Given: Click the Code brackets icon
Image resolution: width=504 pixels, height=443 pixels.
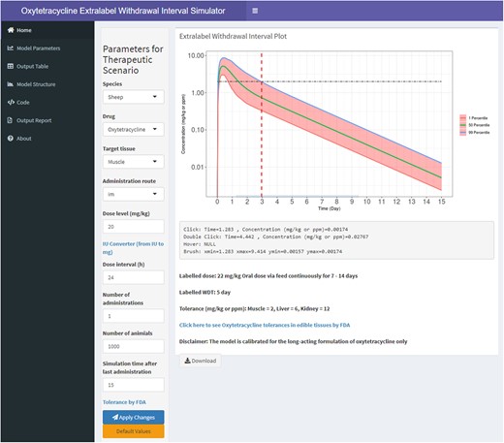Looking at the screenshot, I should [x=11, y=102].
